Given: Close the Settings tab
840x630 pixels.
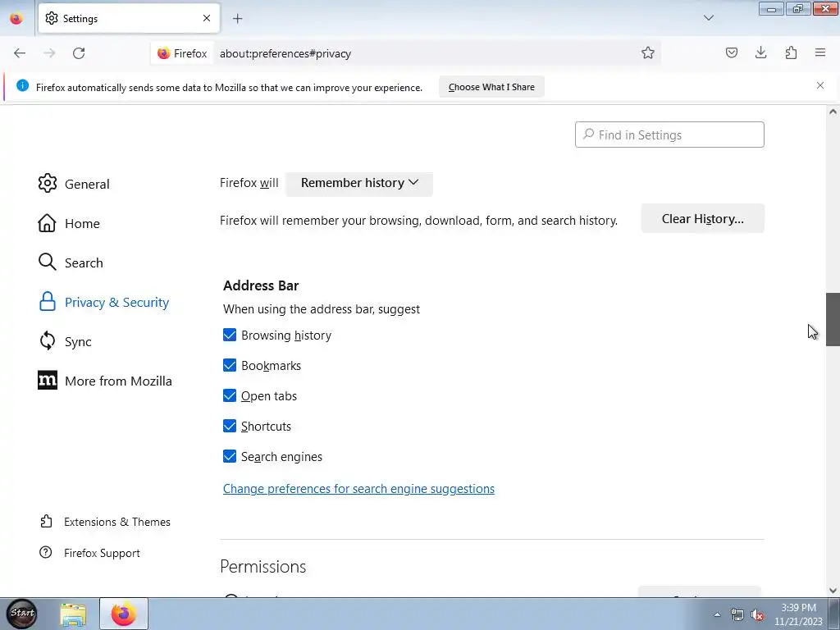Looking at the screenshot, I should 207,18.
